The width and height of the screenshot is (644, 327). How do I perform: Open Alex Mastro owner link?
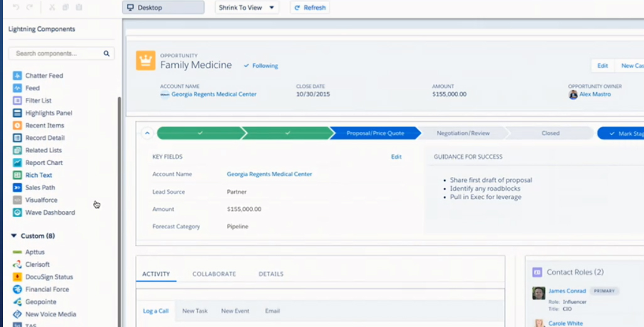pos(595,94)
